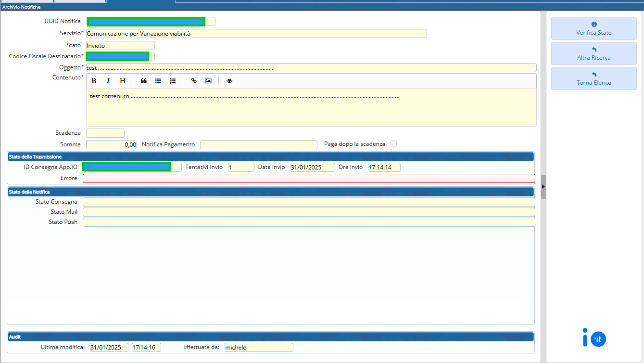Insert heading with the H icon
Viewport: 644px width, 363px height.
(x=122, y=81)
